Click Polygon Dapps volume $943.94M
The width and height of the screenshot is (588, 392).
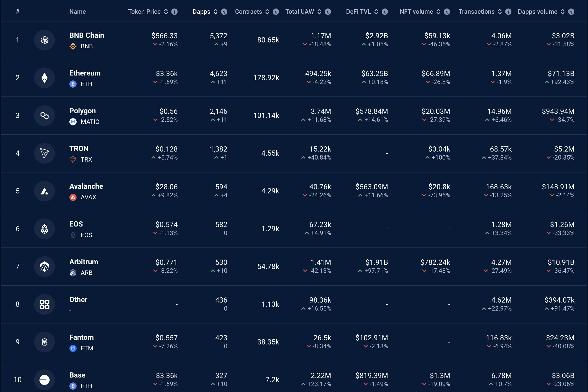coord(558,111)
